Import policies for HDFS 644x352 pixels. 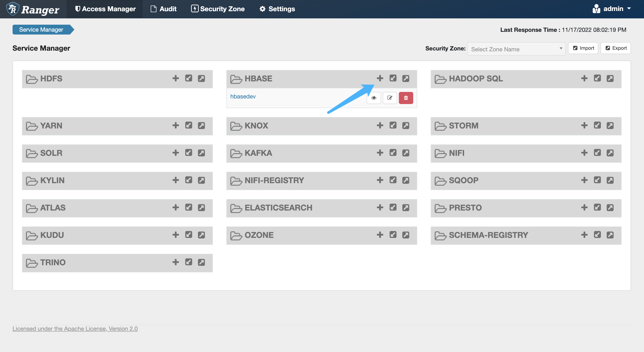click(x=188, y=78)
